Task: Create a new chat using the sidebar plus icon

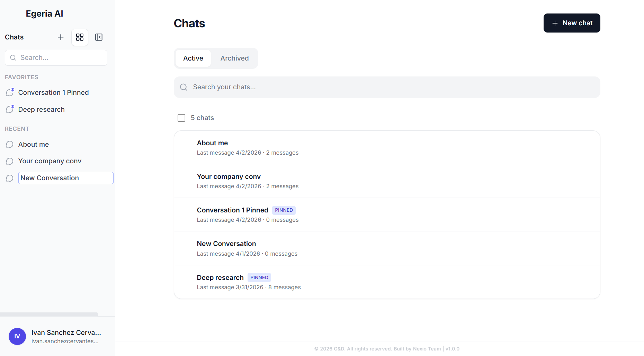Action: click(x=61, y=37)
